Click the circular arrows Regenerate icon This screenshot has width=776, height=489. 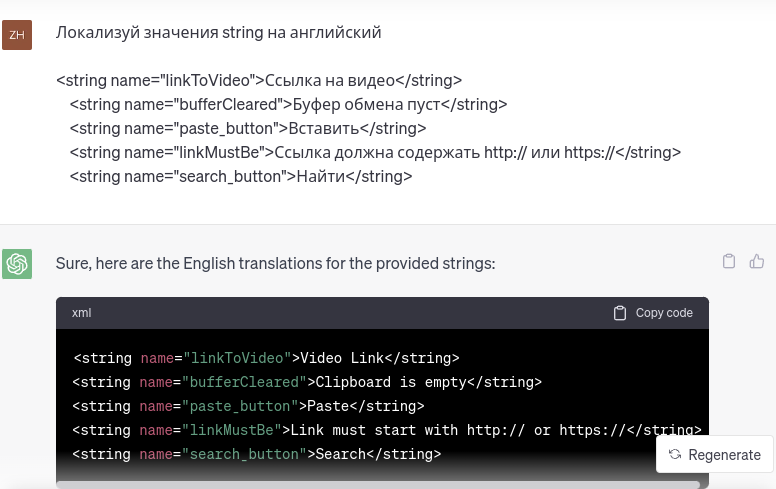click(675, 454)
